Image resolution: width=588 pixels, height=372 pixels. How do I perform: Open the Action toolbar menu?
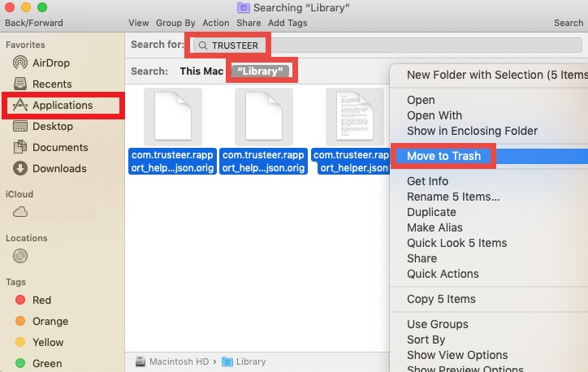pyautogui.click(x=215, y=23)
